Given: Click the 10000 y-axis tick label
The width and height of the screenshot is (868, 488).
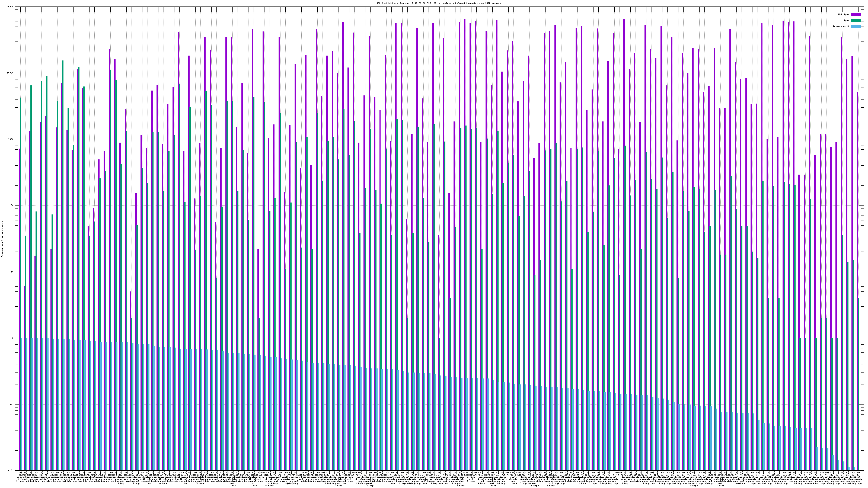Looking at the screenshot, I should (11, 73).
